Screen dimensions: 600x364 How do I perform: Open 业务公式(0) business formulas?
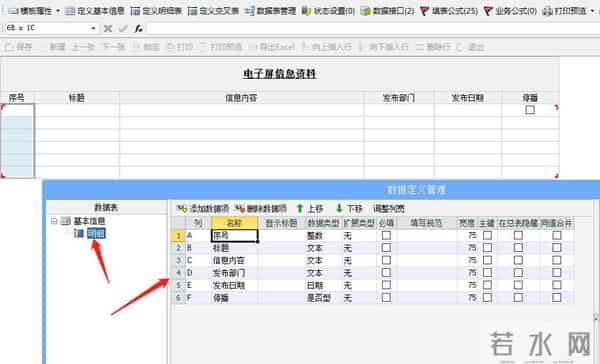coord(510,11)
